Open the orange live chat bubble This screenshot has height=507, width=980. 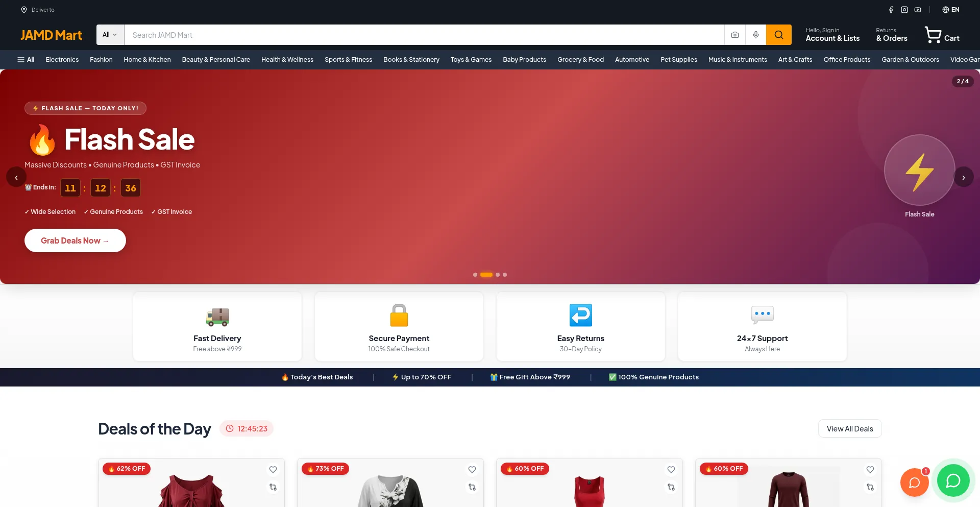915,482
